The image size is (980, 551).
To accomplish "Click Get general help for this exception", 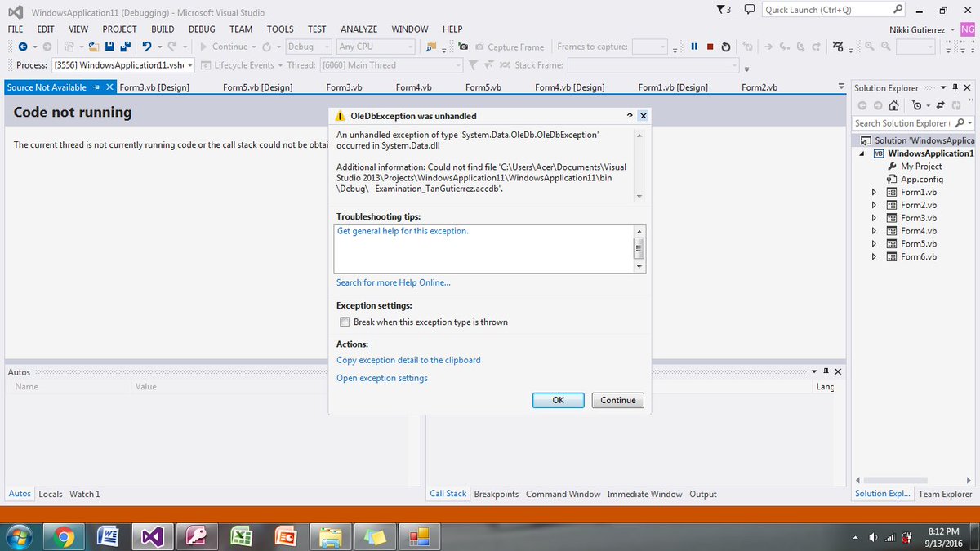I will click(403, 231).
